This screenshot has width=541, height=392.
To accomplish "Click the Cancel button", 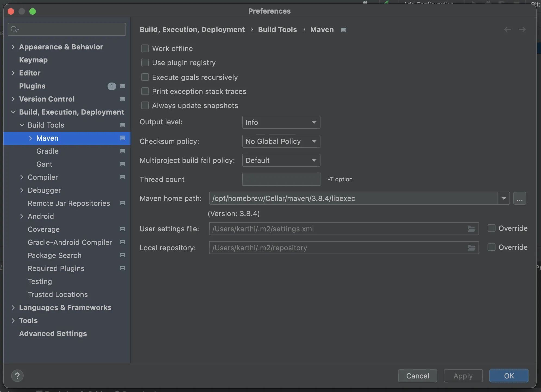I will click(x=417, y=376).
